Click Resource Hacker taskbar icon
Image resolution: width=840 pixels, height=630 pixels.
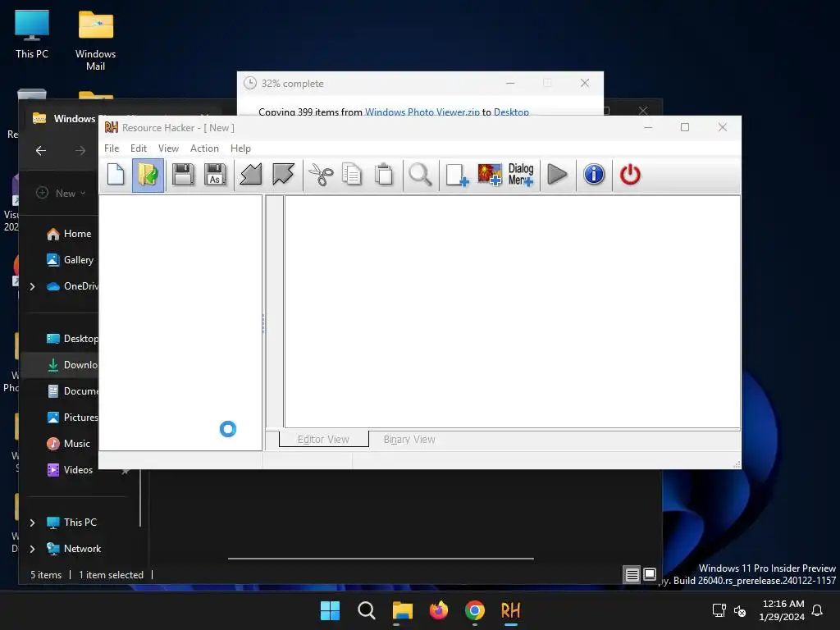510,610
